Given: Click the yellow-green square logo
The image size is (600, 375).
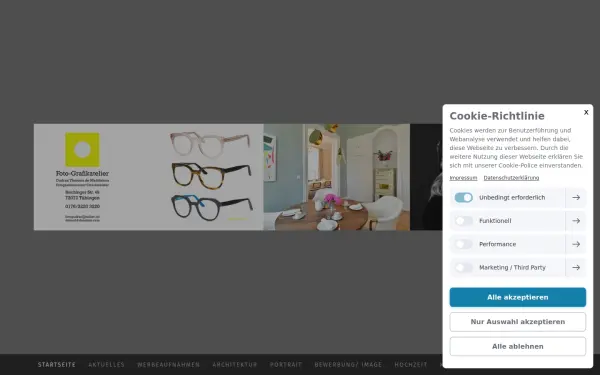Looking at the screenshot, I should tap(82, 150).
